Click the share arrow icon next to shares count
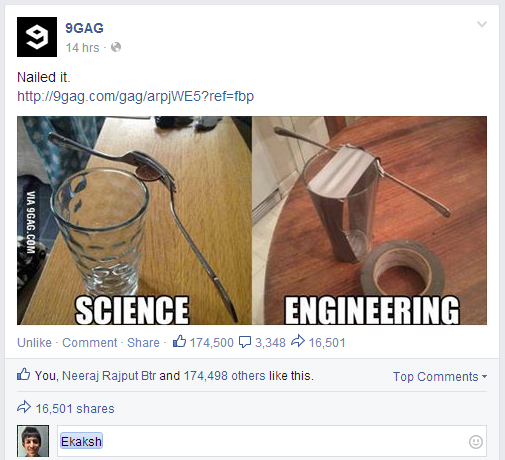This screenshot has width=505, height=460. [x=24, y=407]
